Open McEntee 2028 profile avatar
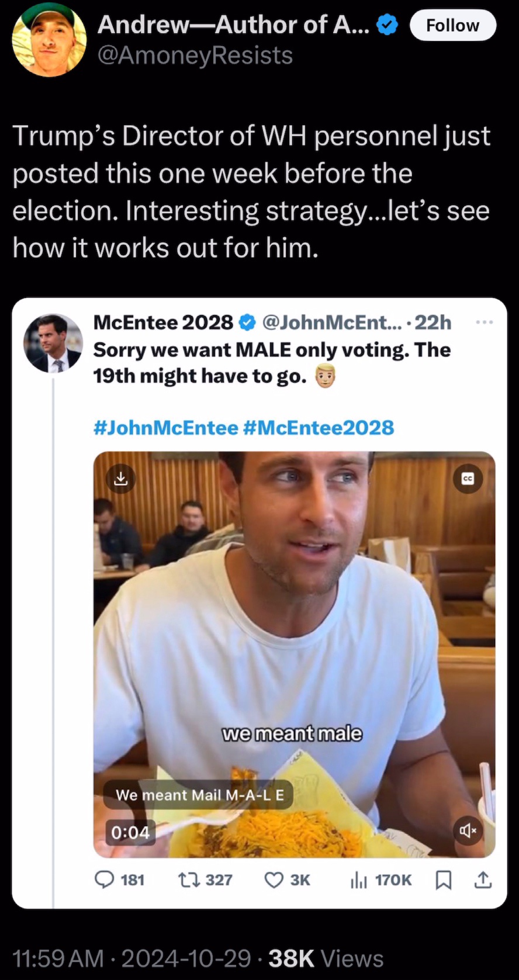 pos(53,343)
